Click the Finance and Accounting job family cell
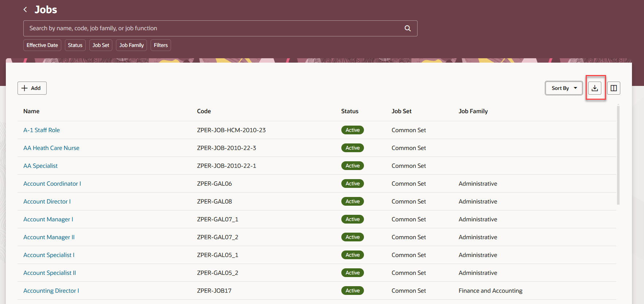 pyautogui.click(x=490, y=291)
